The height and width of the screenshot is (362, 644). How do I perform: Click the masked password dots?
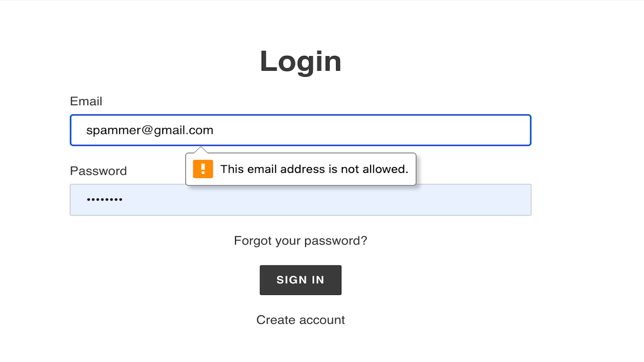[105, 200]
